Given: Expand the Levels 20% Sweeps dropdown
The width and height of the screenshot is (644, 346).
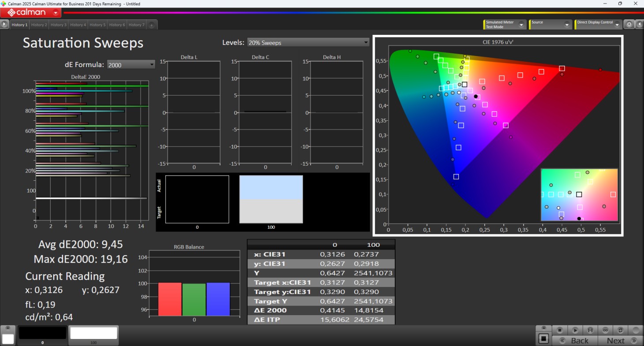Looking at the screenshot, I should pos(308,43).
